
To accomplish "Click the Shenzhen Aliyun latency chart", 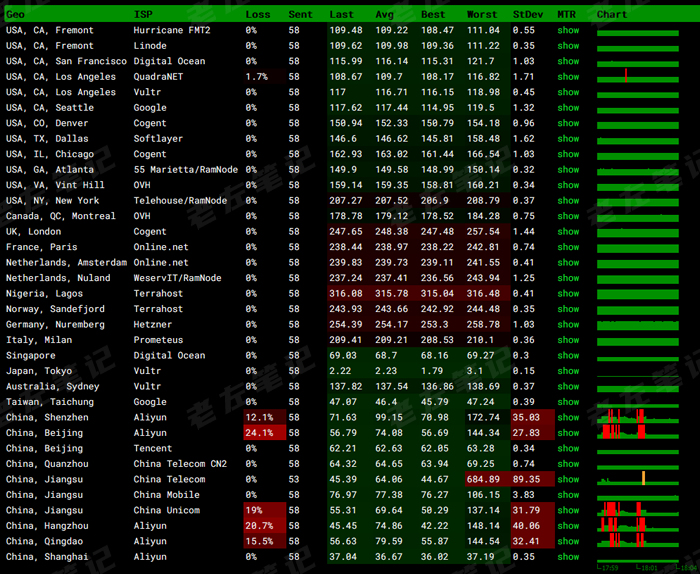I will click(638, 416).
